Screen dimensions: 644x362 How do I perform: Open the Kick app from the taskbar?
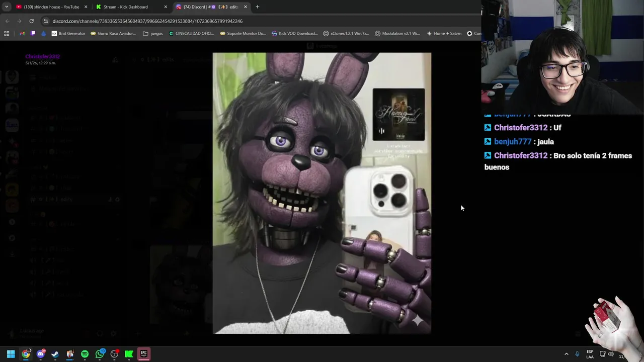click(129, 354)
